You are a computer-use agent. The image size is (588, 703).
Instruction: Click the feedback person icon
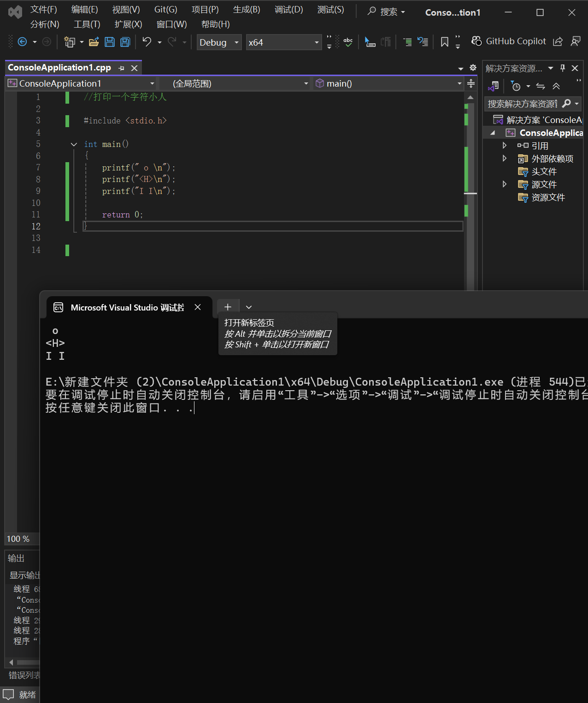576,41
